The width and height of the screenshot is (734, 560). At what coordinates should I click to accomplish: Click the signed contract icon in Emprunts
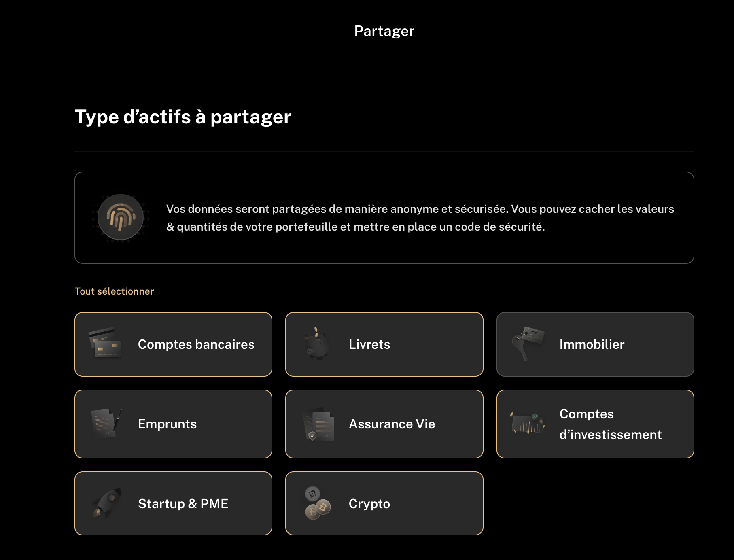pos(106,423)
